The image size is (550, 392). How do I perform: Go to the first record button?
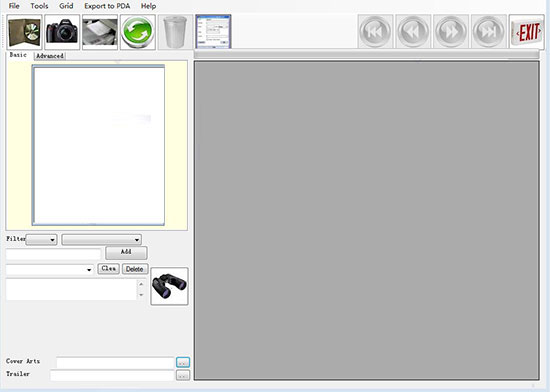coord(375,32)
